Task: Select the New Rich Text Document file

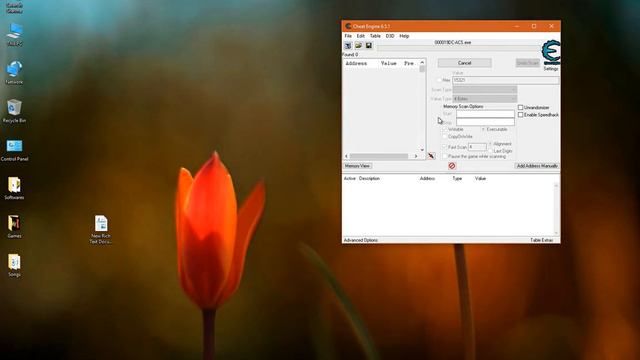Action: [x=101, y=229]
